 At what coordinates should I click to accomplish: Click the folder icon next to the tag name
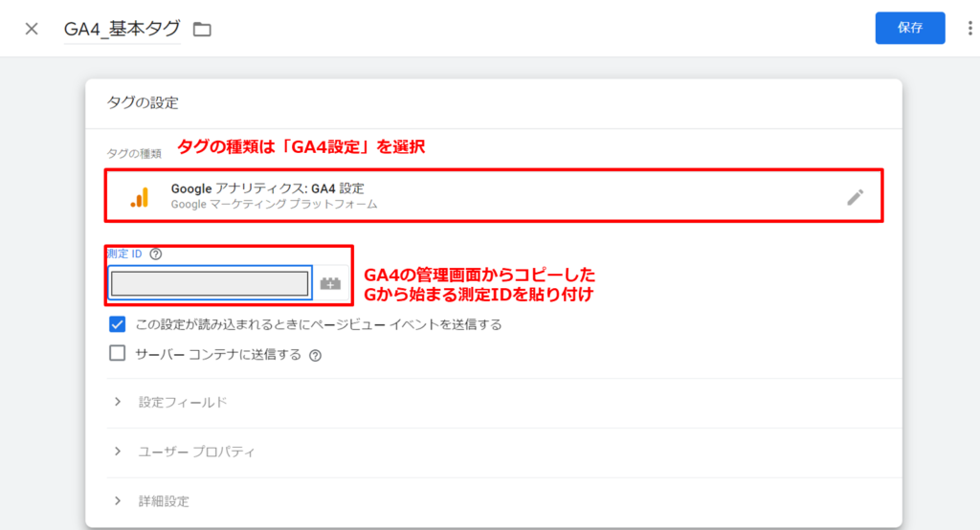[x=202, y=29]
